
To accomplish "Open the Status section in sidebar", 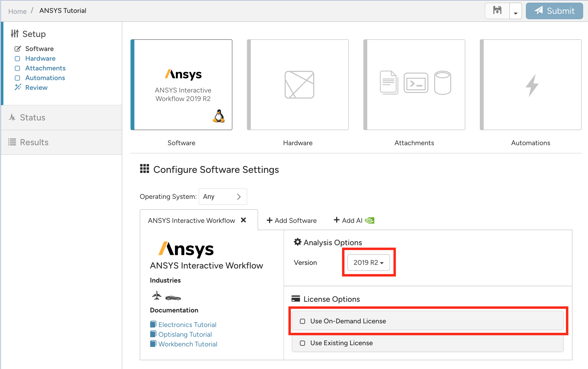I will coord(33,118).
